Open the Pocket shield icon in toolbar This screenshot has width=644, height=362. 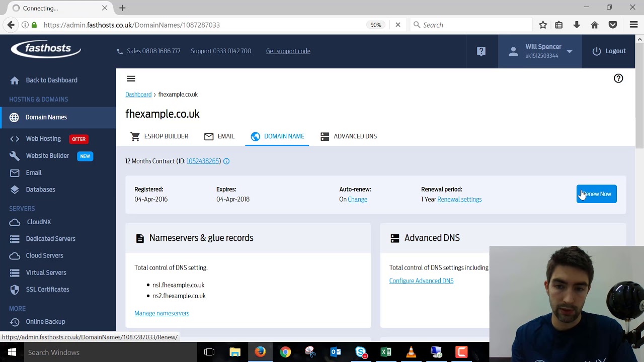point(613,25)
